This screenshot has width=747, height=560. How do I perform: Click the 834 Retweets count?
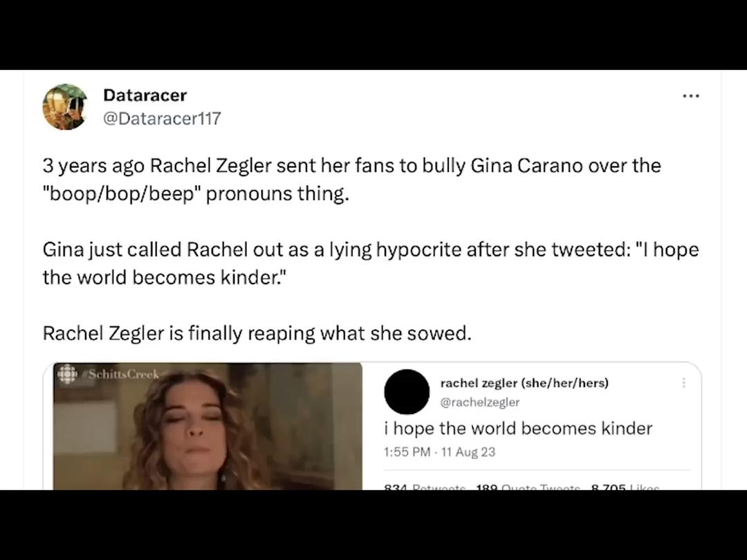(425, 487)
